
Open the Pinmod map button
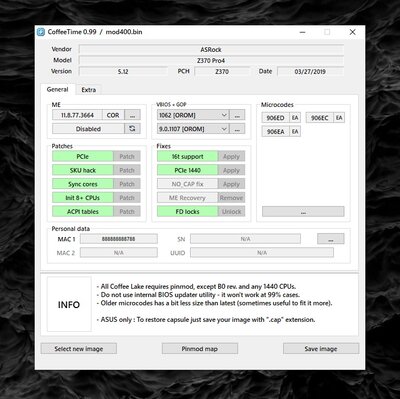pyautogui.click(x=200, y=349)
